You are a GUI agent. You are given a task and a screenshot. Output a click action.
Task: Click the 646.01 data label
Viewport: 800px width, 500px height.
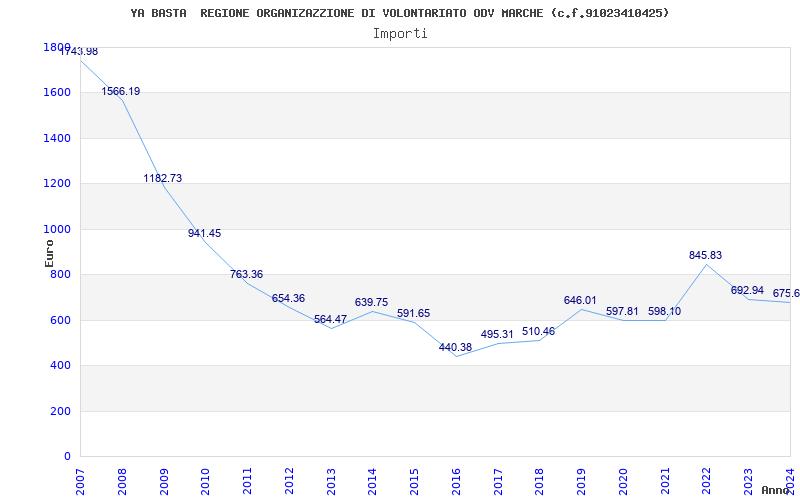580,301
